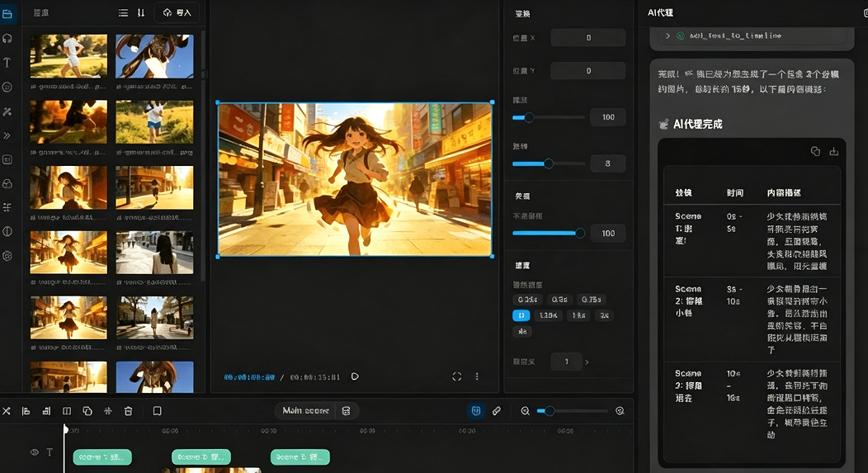
Task: Toggle the clip link button in timeline toolbar
Action: [x=497, y=411]
